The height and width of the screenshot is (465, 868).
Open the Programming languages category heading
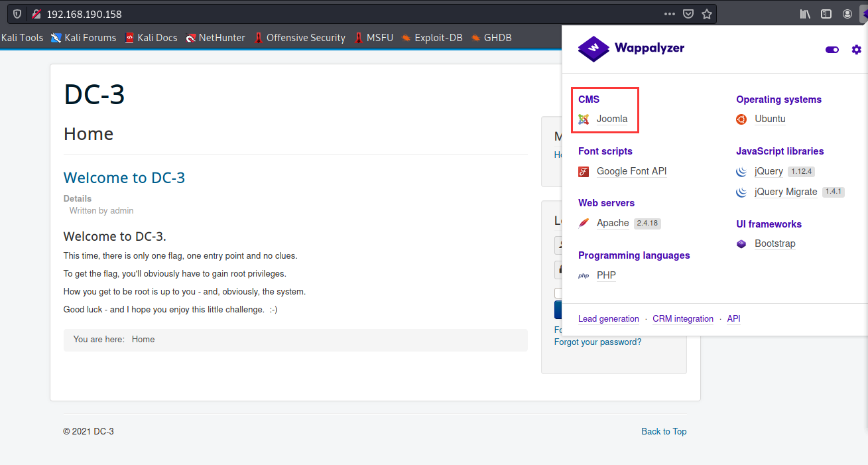(x=634, y=255)
